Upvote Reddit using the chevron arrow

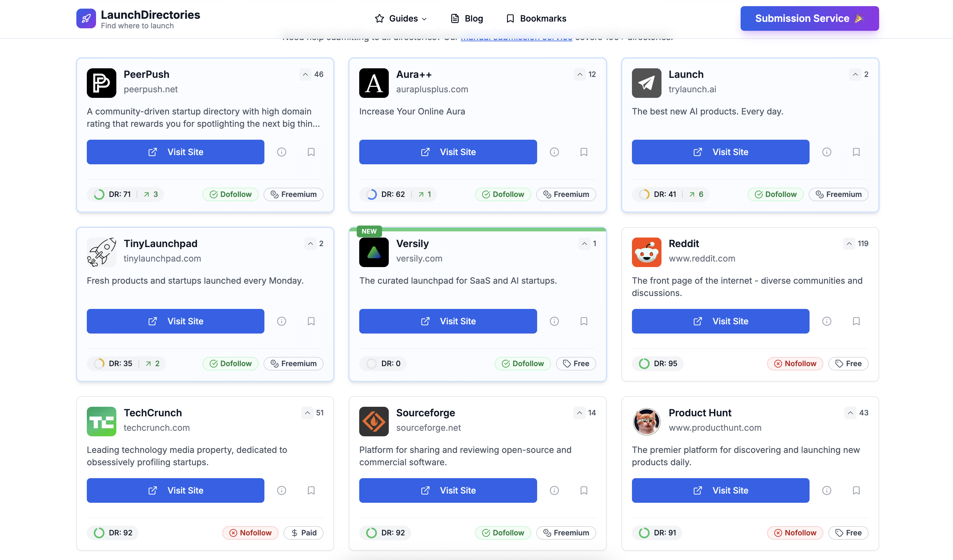(849, 243)
